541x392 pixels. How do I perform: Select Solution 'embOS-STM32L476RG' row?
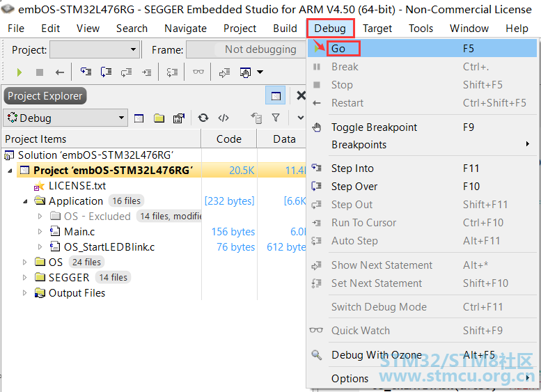[x=95, y=155]
